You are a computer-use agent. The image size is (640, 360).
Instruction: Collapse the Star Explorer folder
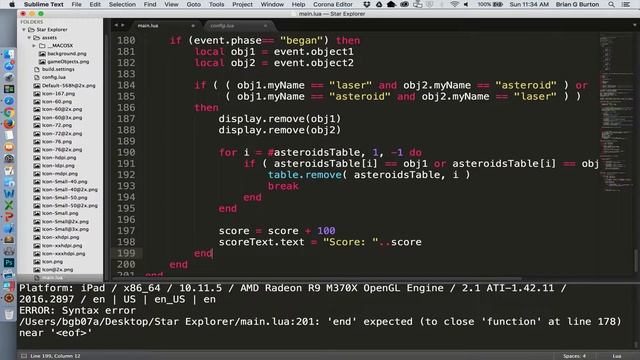point(24,30)
